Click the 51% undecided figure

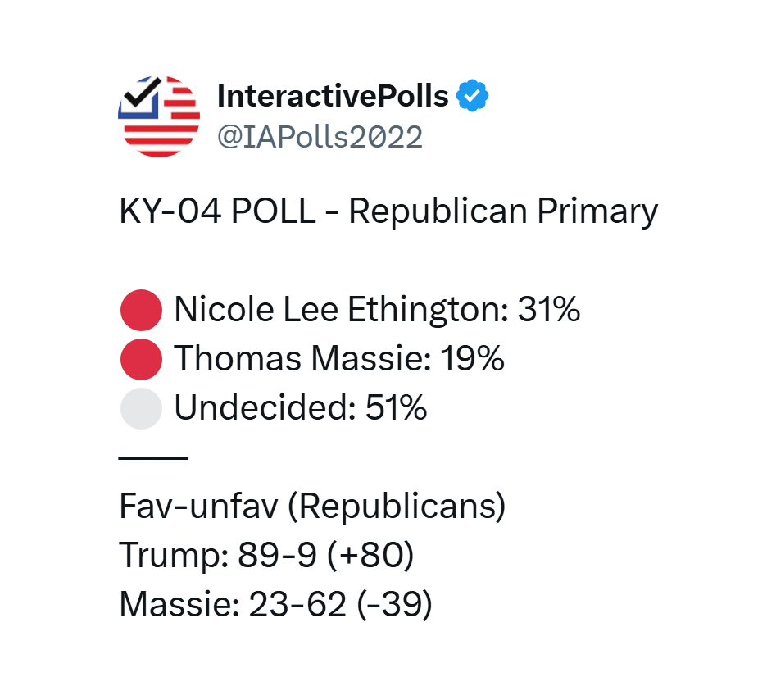pyautogui.click(x=397, y=407)
